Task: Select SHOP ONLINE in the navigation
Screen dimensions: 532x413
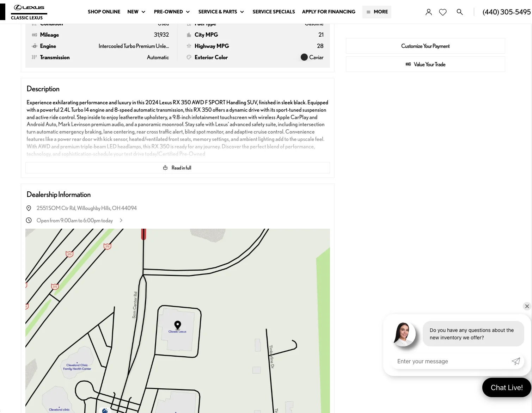Action: point(104,12)
